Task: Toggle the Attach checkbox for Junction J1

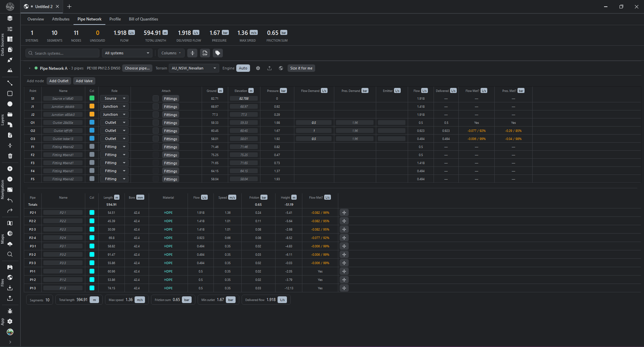Action: [x=156, y=106]
